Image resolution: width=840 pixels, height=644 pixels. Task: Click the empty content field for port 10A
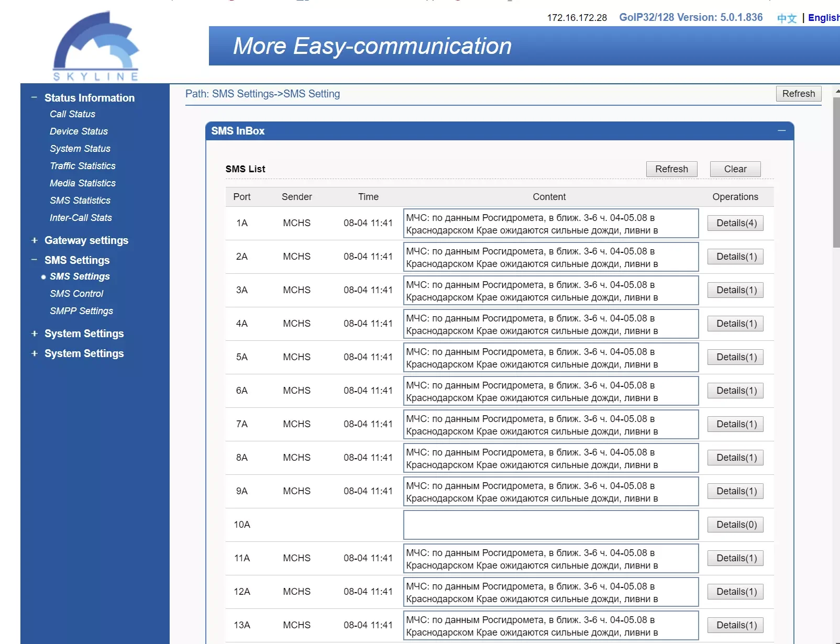[x=550, y=525]
